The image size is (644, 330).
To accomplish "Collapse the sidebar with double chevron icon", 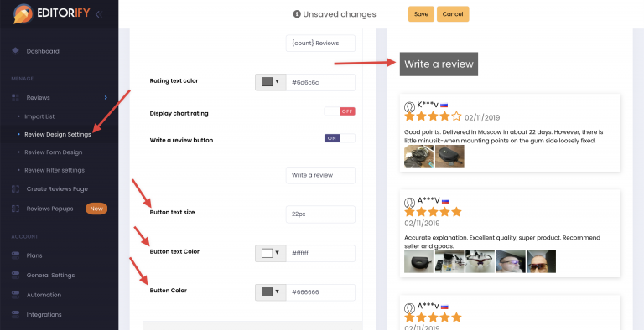I will click(x=99, y=14).
